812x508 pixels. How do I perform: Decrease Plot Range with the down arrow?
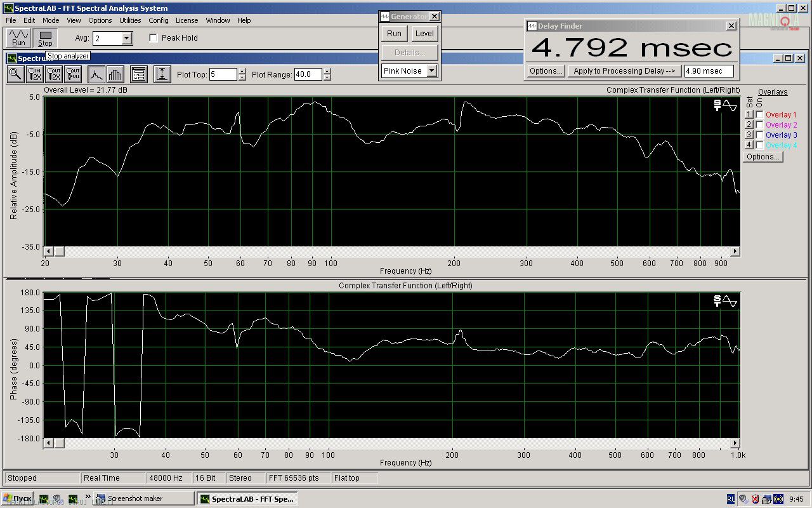click(327, 77)
